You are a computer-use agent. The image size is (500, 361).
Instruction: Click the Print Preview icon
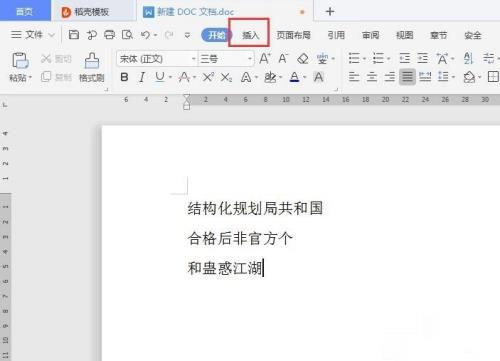[x=127, y=35]
